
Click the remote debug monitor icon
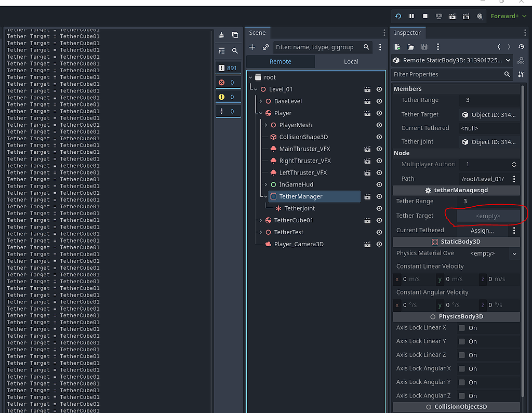438,16
